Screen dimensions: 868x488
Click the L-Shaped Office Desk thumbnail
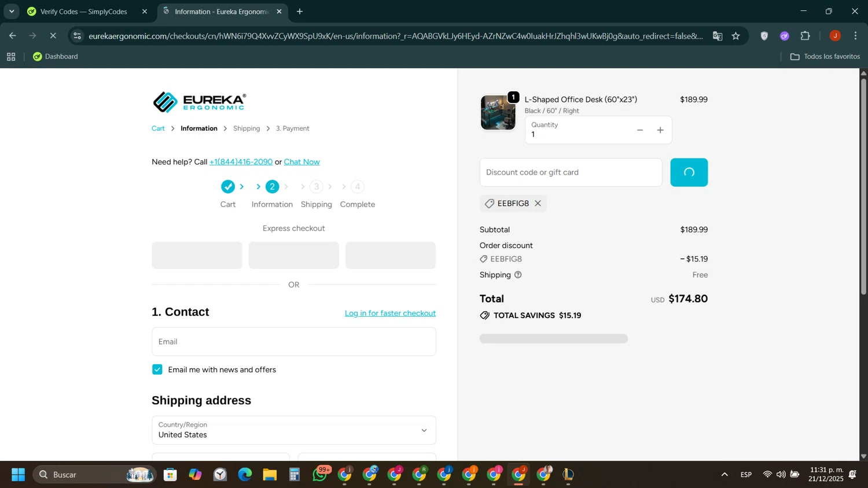coord(498,113)
